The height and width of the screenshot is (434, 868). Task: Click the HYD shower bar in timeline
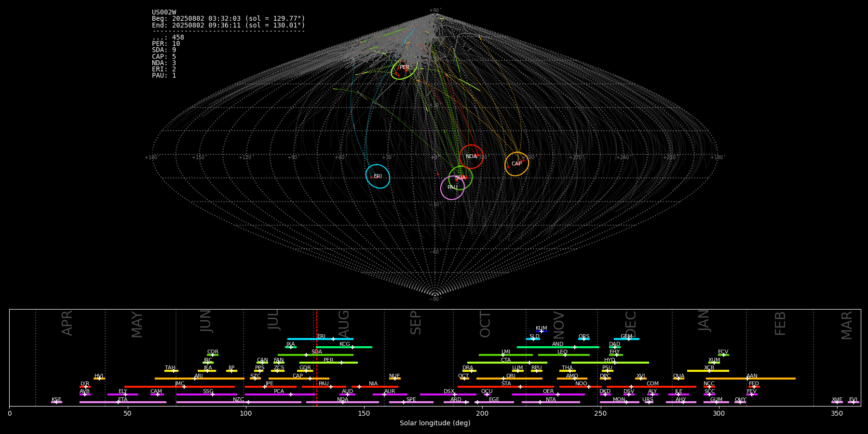tap(610, 363)
